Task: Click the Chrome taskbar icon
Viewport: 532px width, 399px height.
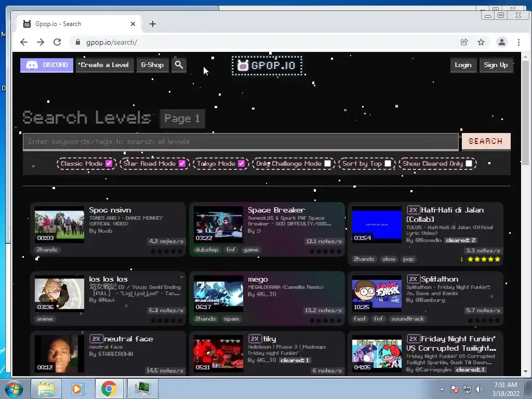Action: tap(109, 389)
